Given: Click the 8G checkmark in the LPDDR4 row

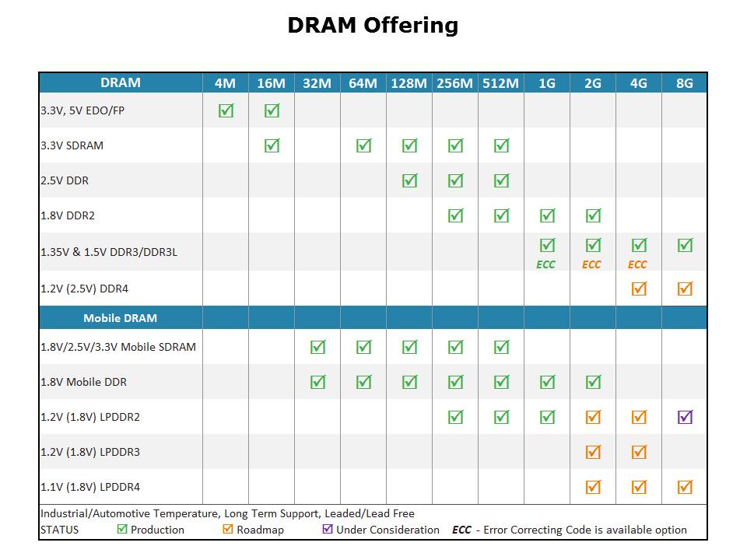Looking at the screenshot, I should pos(685,487).
